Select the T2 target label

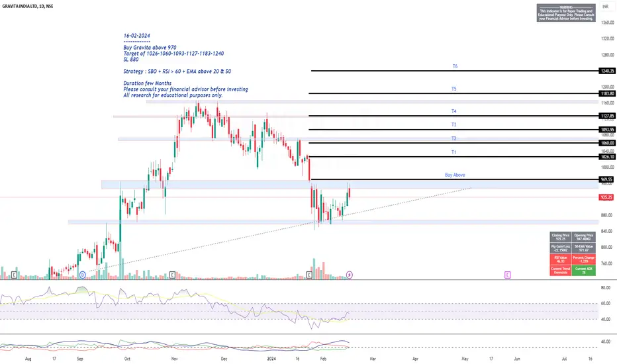[x=454, y=138]
